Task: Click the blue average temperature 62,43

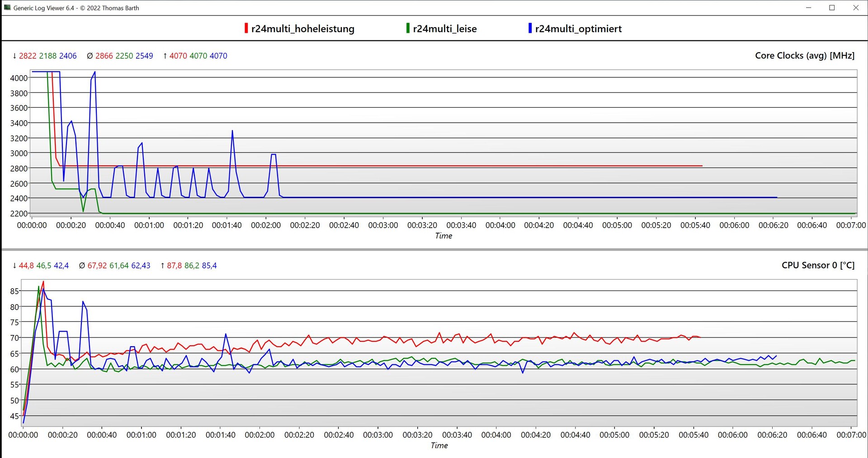Action: [141, 266]
